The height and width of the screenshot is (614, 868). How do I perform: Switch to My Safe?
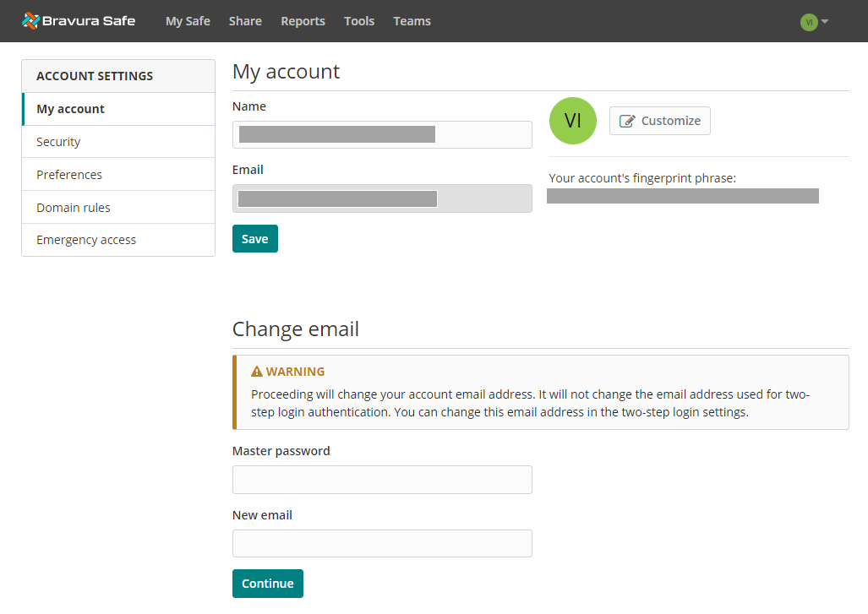pos(187,21)
